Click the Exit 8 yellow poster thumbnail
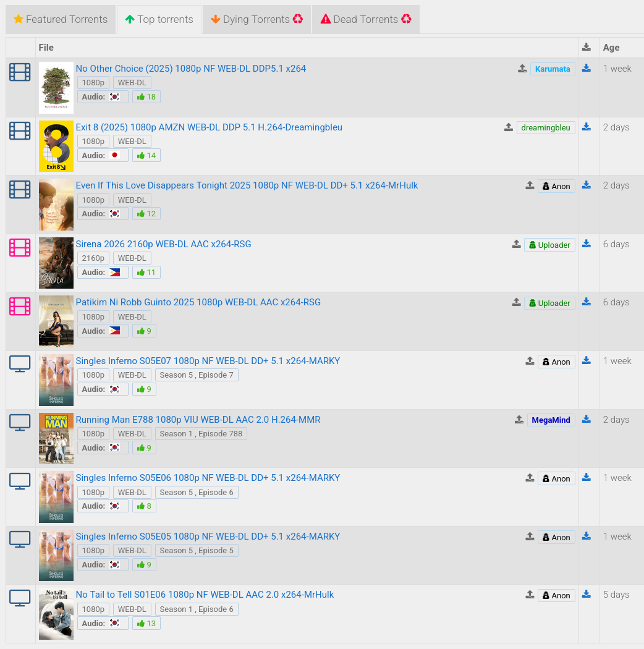This screenshot has width=644, height=649. click(56, 146)
